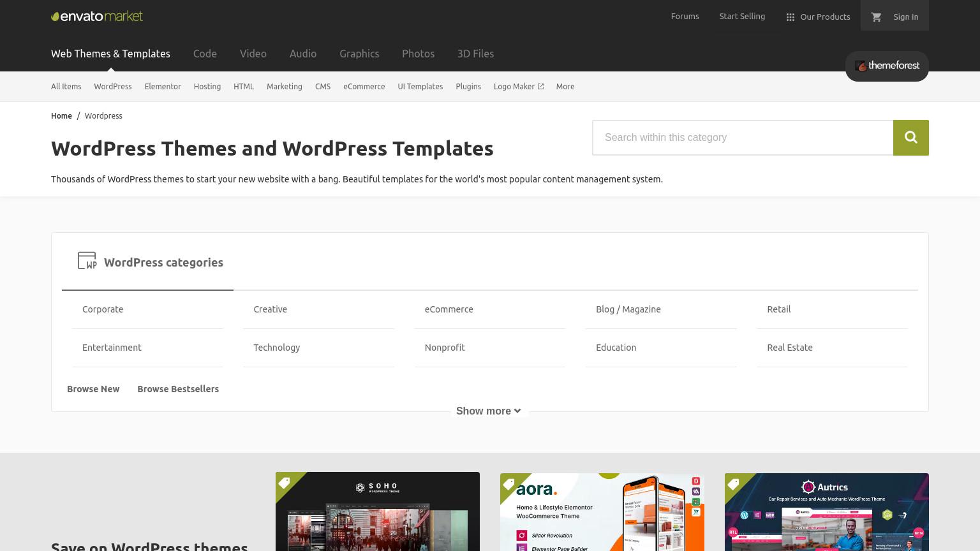Switch to the Audio section
This screenshot has height=551, width=980.
tap(303, 54)
